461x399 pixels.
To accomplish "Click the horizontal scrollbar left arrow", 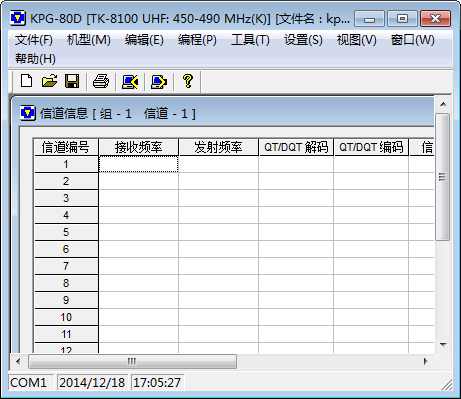I will tap(18, 361).
